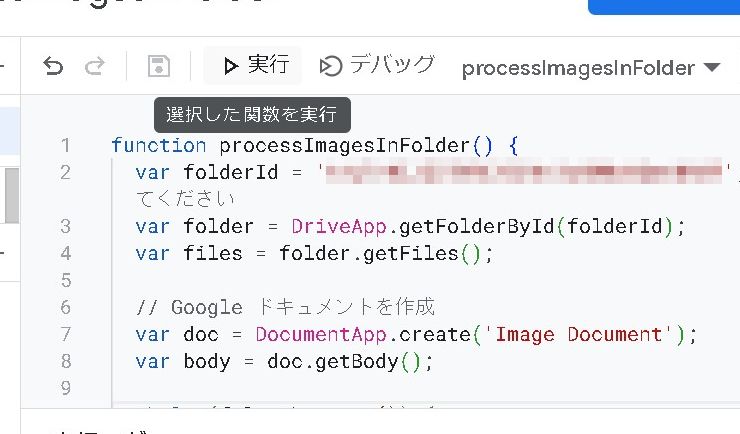Click the dropdown arrow beside function name
This screenshot has width=740, height=434.
[712, 68]
